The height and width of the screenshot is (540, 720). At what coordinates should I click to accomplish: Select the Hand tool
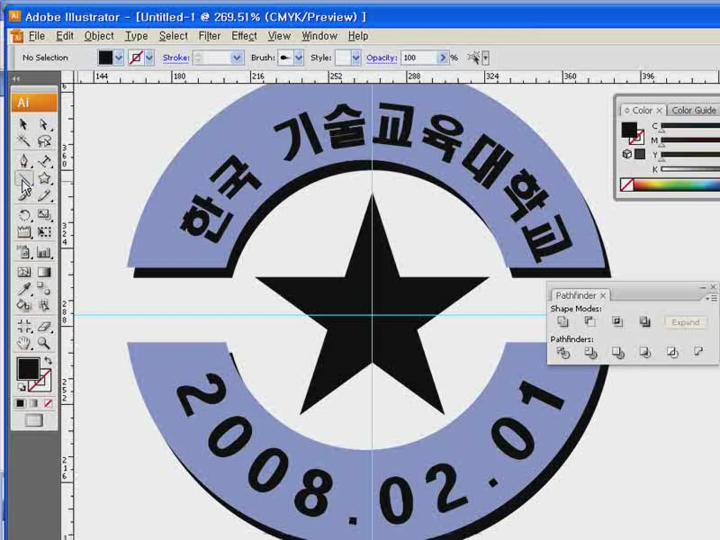[24, 343]
